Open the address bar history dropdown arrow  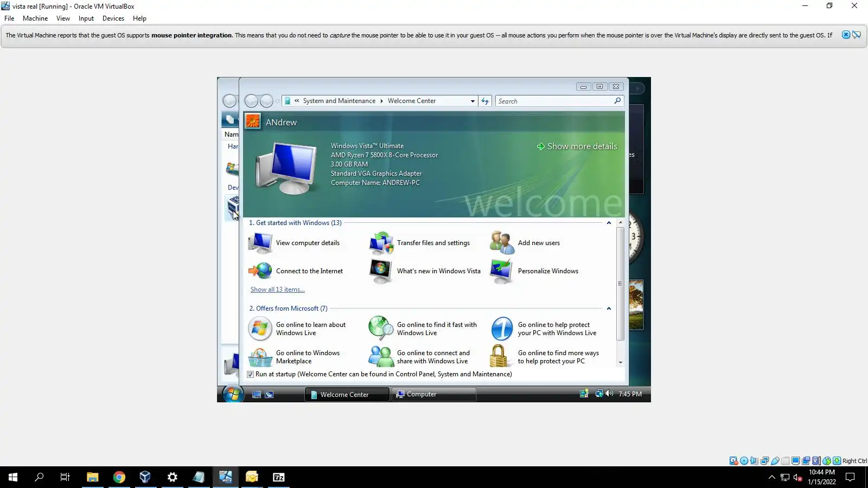pos(473,101)
